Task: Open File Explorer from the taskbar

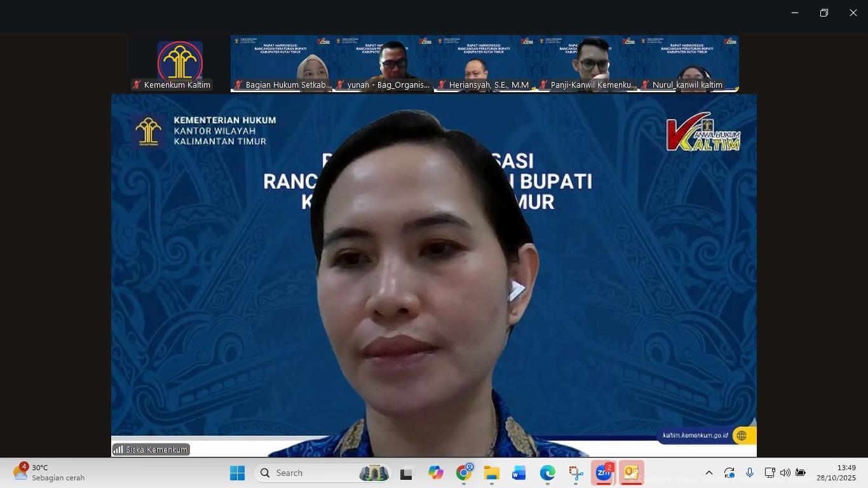Action: [x=491, y=473]
